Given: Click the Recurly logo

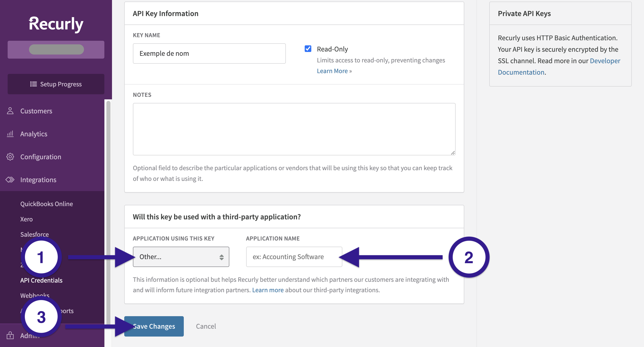Looking at the screenshot, I should click(56, 24).
